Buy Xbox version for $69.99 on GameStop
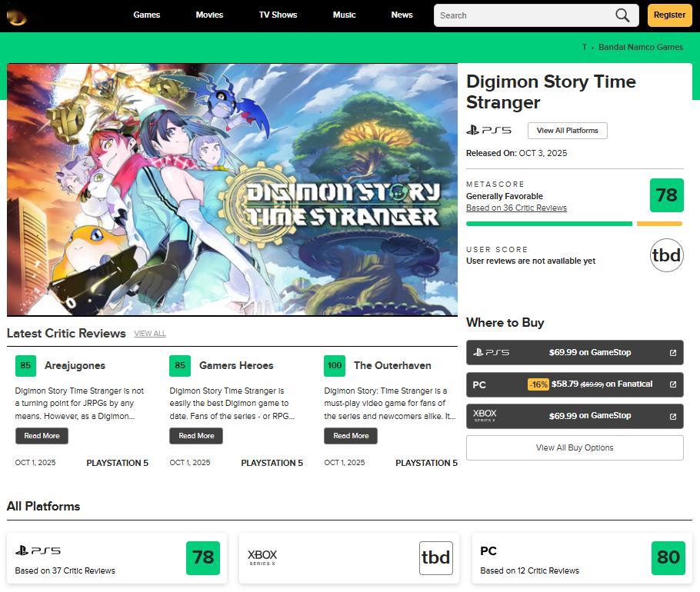 (x=575, y=416)
